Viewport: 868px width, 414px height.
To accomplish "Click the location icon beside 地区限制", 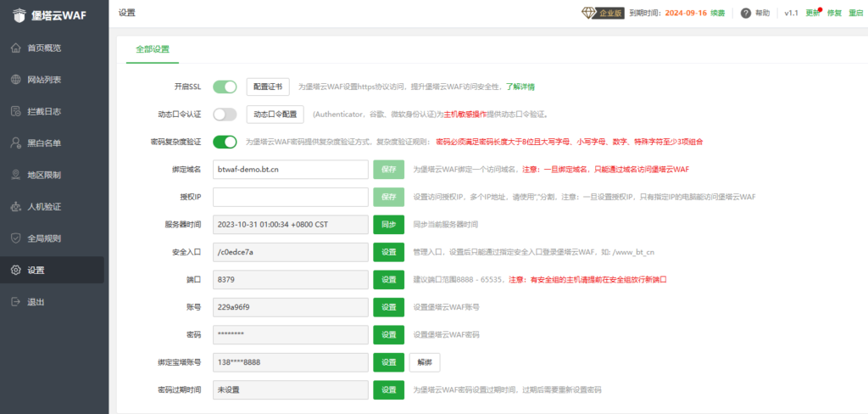I will click(x=16, y=175).
